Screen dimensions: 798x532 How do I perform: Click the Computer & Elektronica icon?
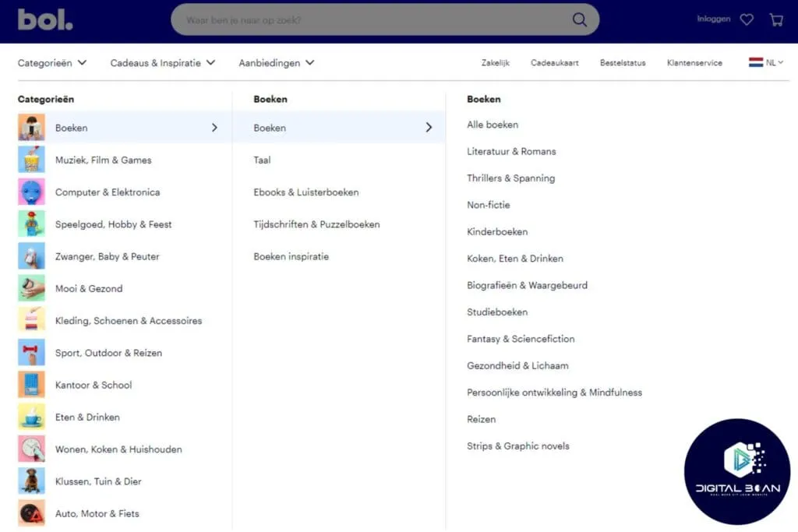click(31, 192)
